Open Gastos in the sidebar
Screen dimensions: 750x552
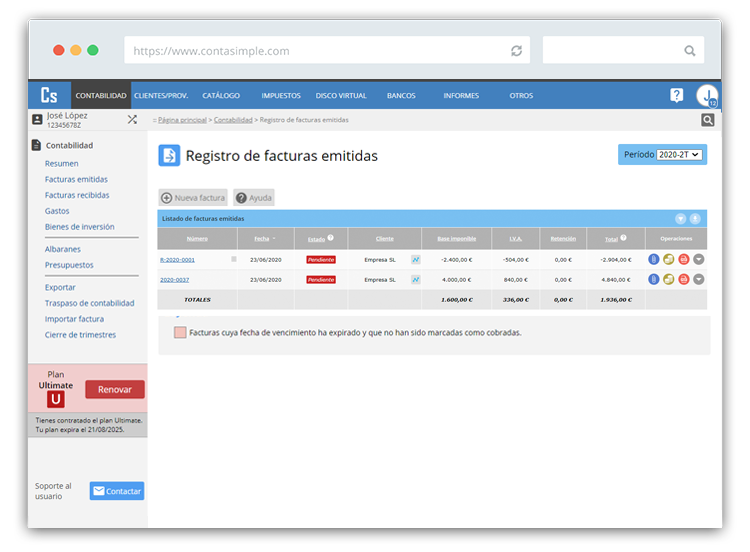click(x=57, y=211)
